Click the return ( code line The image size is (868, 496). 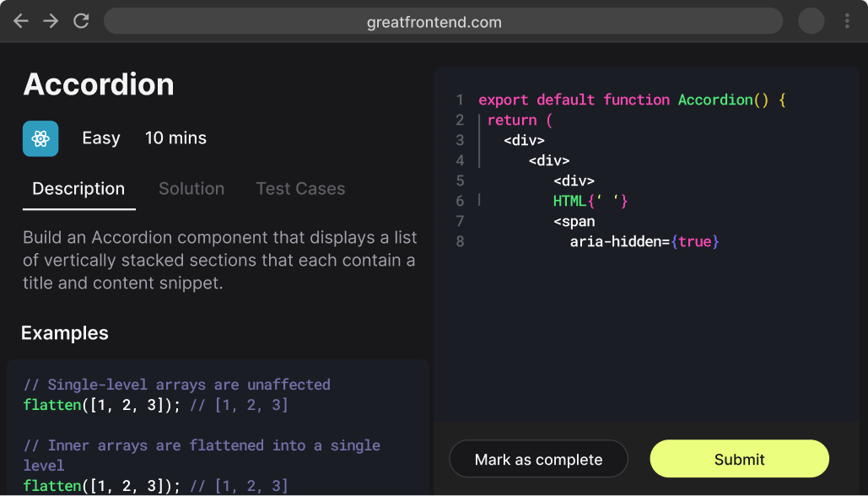(520, 120)
